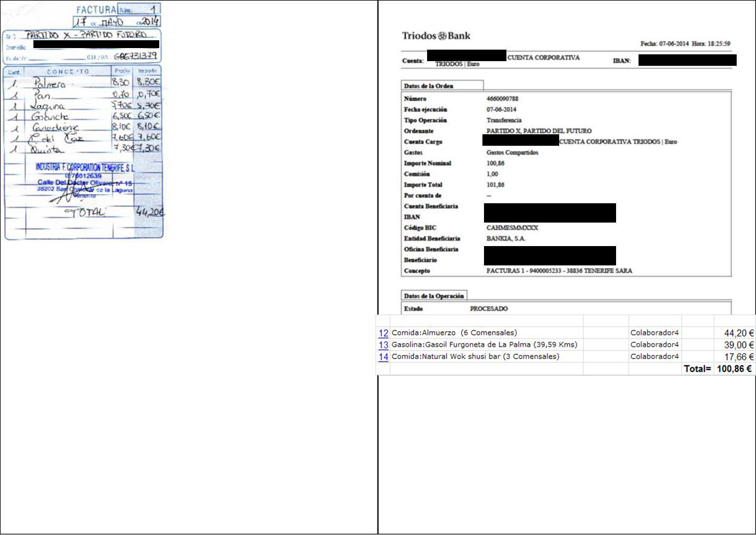The width and height of the screenshot is (756, 535).
Task: Select Importe Nominal value 100,86
Action: pyautogui.click(x=495, y=164)
